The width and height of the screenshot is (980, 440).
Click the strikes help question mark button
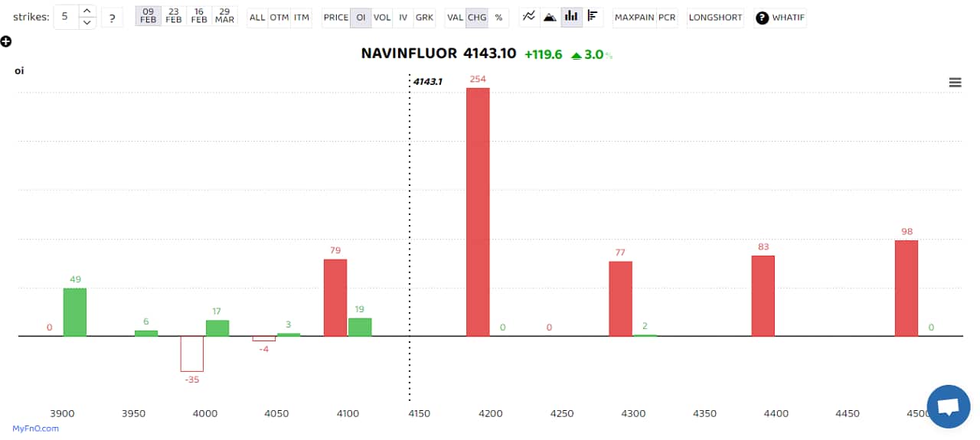pyautogui.click(x=112, y=18)
